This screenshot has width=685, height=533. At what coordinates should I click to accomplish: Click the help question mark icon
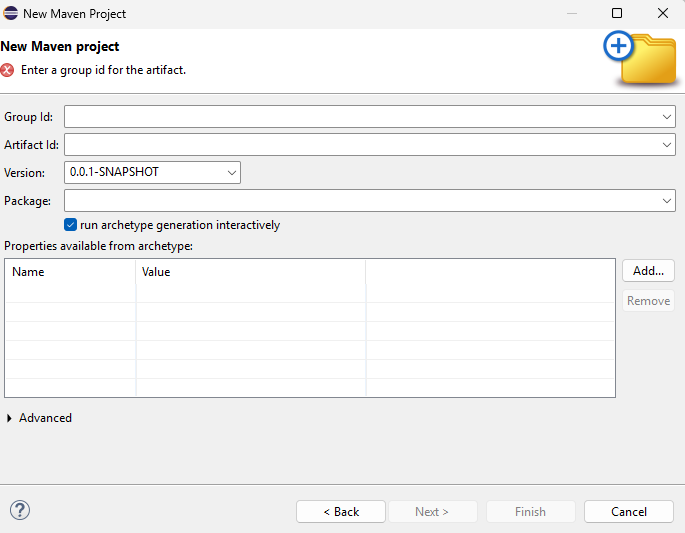[x=20, y=510]
